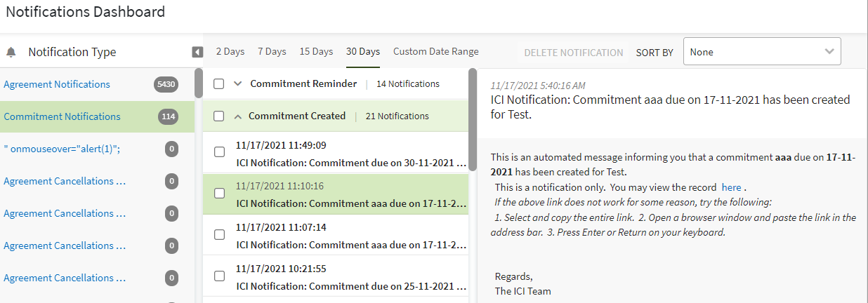Tick the Commitment Reminder group checkbox

(x=219, y=83)
